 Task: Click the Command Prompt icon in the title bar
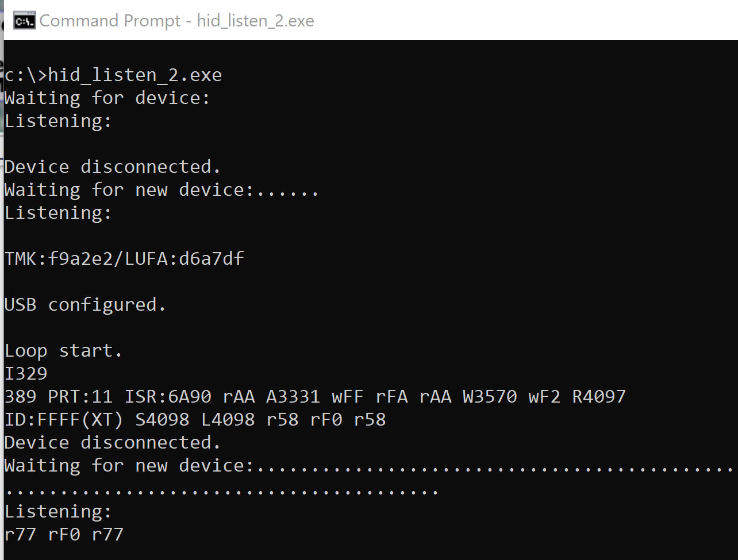(x=24, y=20)
